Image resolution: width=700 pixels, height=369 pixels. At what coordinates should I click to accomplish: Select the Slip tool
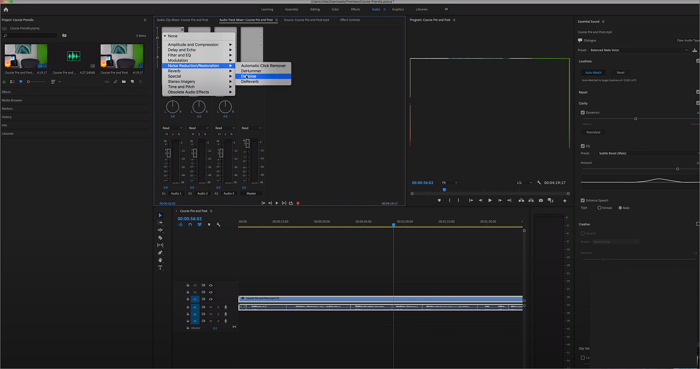[x=160, y=245]
